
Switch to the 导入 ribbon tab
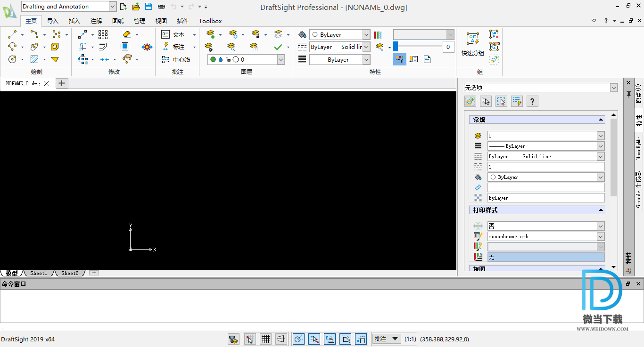click(x=53, y=21)
